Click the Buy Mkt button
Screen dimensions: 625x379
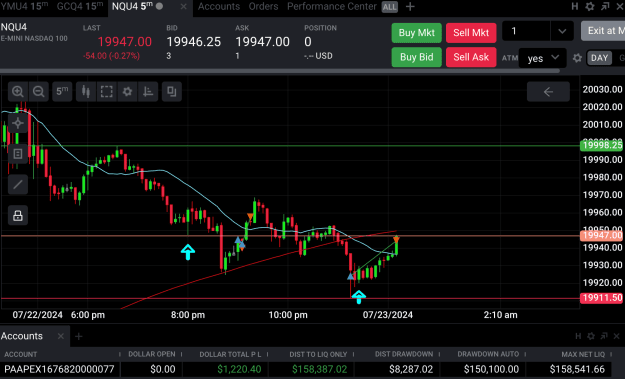point(417,33)
